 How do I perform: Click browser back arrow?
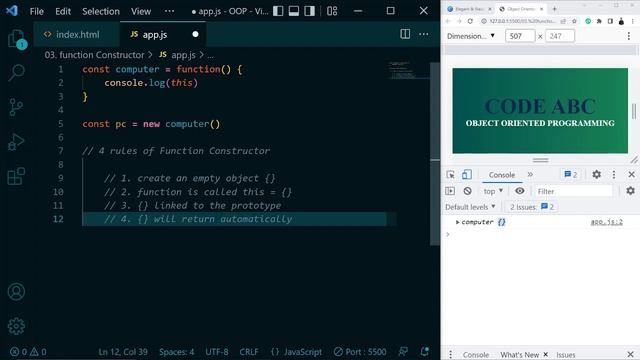point(448,21)
